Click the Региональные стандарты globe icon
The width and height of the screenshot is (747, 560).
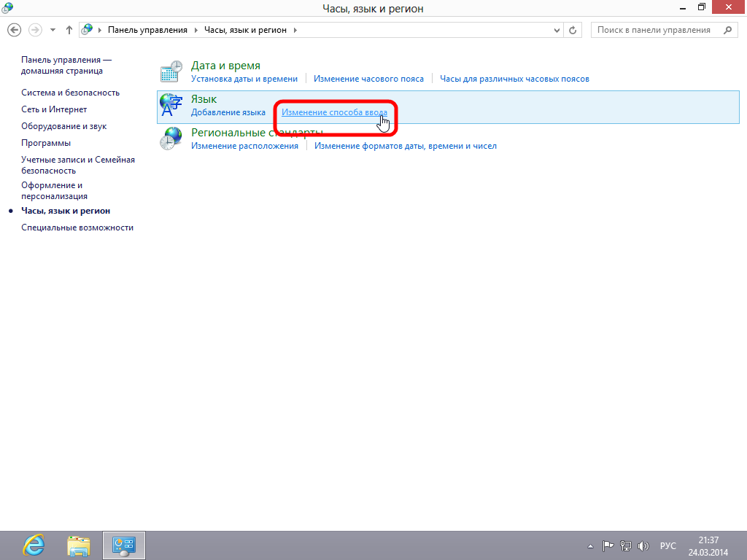click(171, 139)
